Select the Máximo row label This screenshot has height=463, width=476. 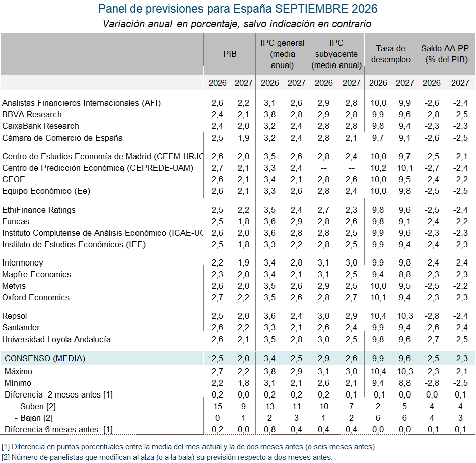[18, 371]
